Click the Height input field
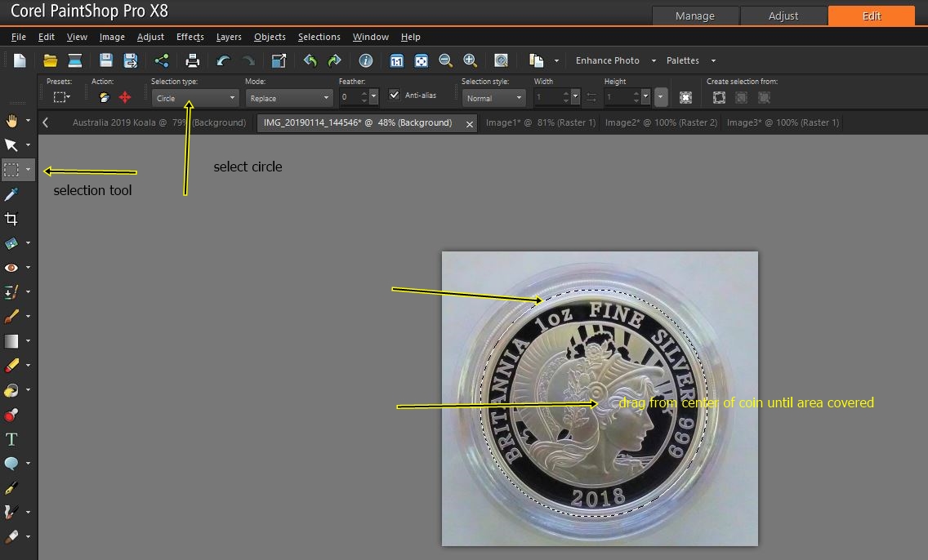This screenshot has height=560, width=928. tap(618, 96)
